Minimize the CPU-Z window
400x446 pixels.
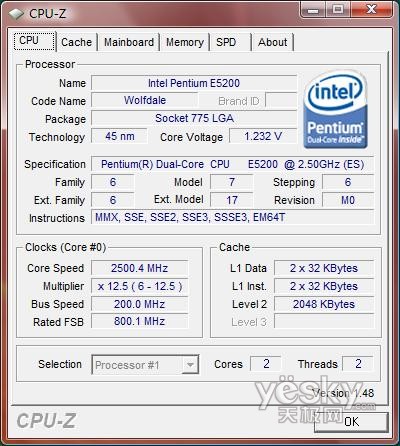pos(313,10)
